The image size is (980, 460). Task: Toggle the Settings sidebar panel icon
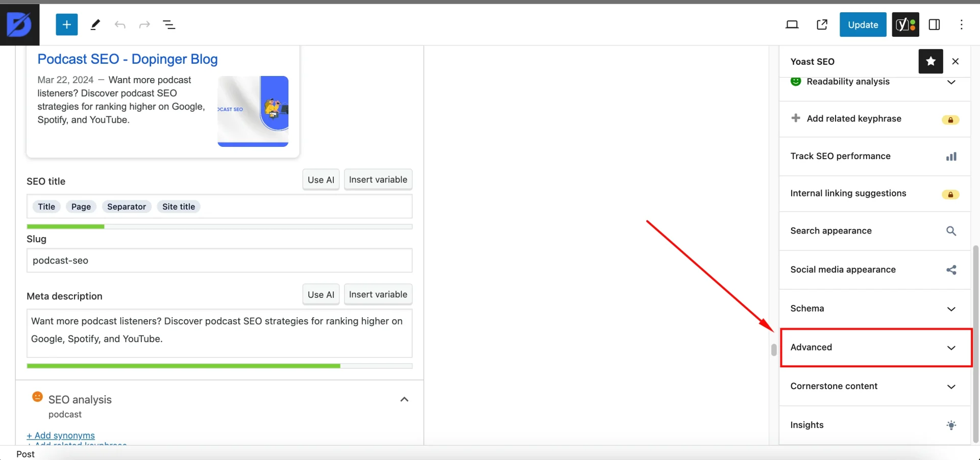pos(935,24)
